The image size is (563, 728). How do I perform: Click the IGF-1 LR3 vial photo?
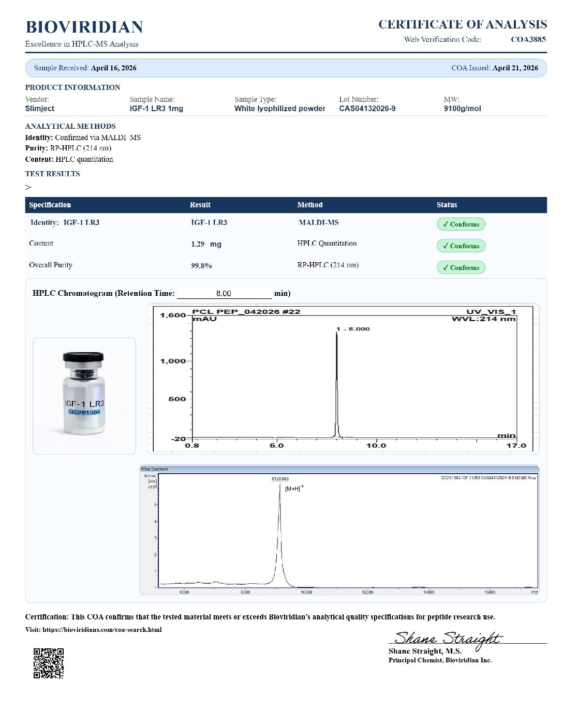tap(84, 396)
